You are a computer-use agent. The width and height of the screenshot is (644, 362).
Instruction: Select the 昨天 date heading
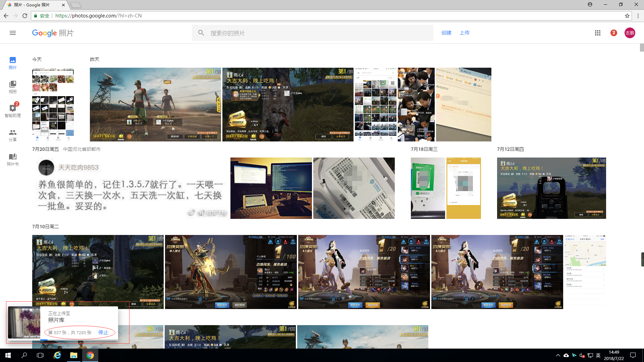(x=95, y=59)
